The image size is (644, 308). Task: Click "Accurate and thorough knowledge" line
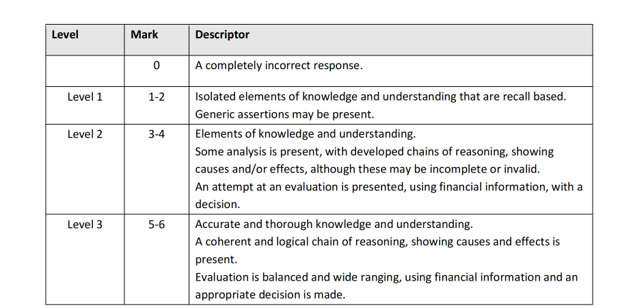point(334,224)
